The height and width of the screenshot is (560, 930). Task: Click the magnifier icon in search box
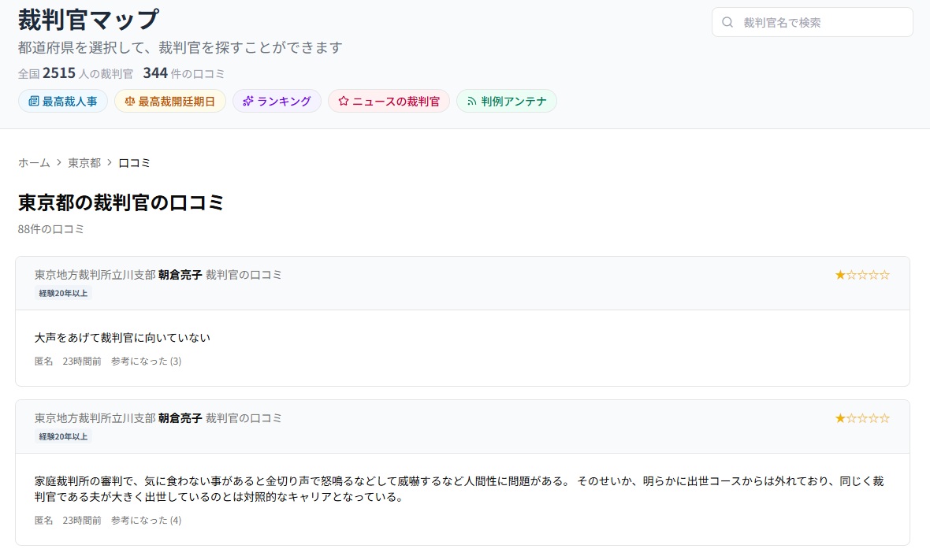click(727, 22)
